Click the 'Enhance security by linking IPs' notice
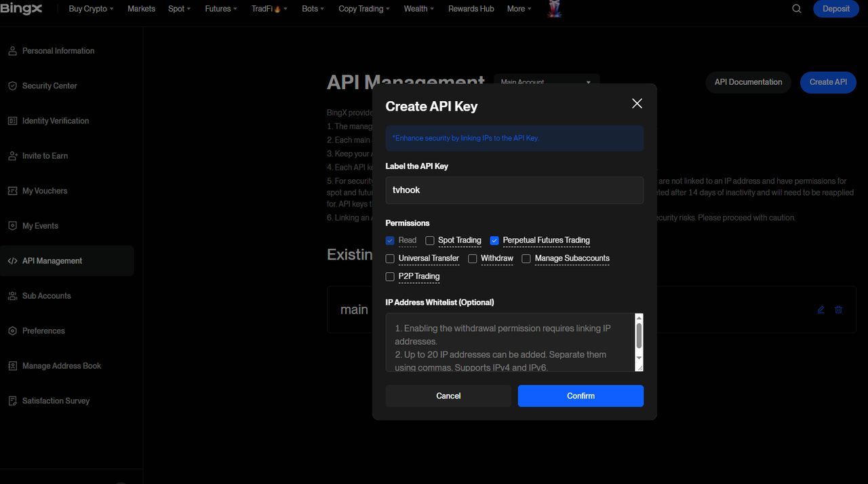868x484 pixels. point(514,138)
